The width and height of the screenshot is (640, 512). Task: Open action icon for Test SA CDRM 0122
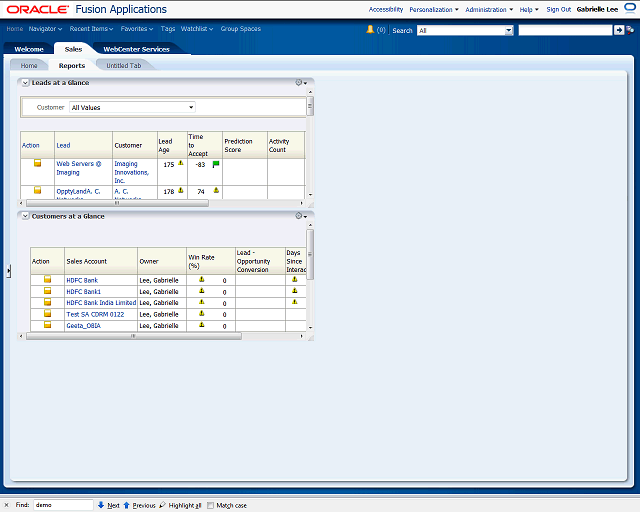[x=47, y=314]
